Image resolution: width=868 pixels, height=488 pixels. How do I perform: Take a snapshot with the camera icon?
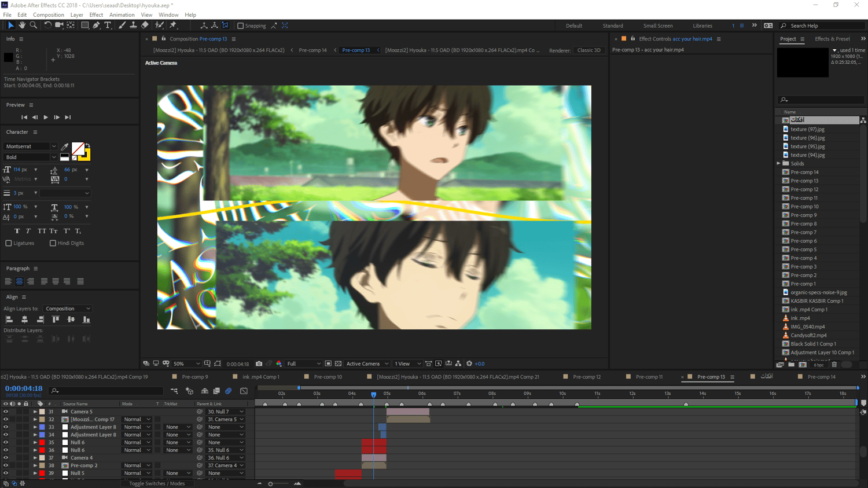point(259,364)
